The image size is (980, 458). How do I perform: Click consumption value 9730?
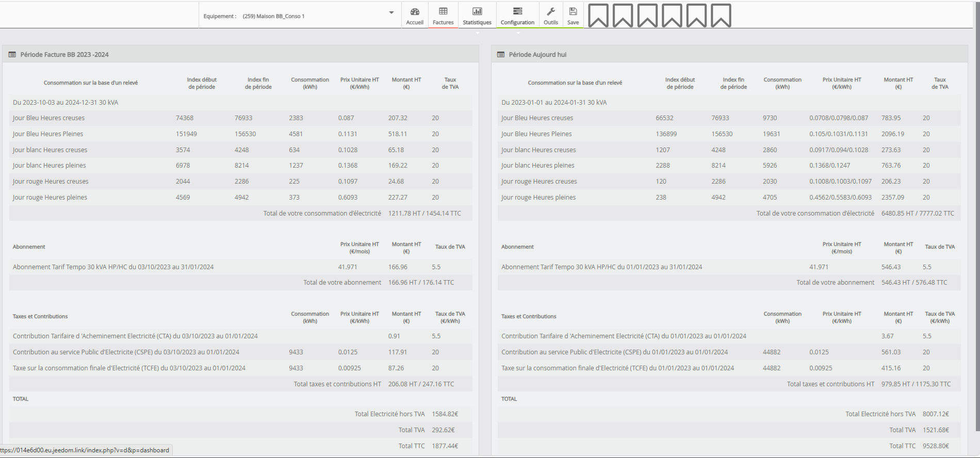click(x=770, y=118)
